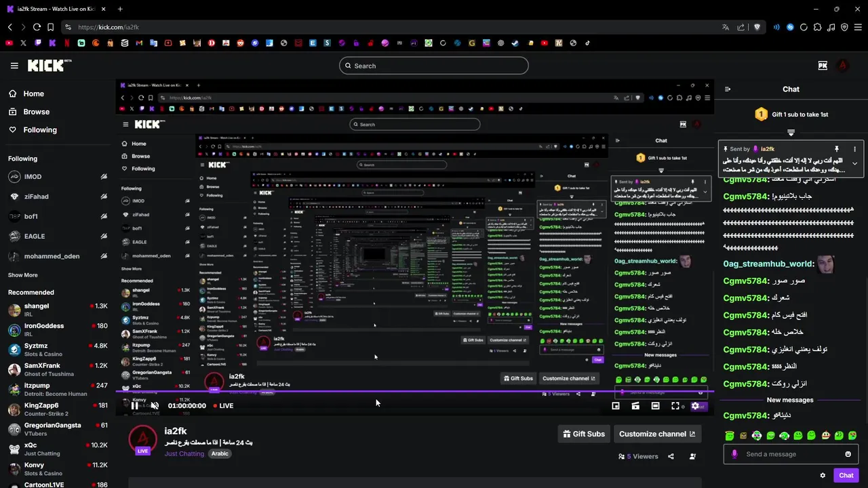Open the TikTok bookmark icon
868x488 pixels.
587,43
